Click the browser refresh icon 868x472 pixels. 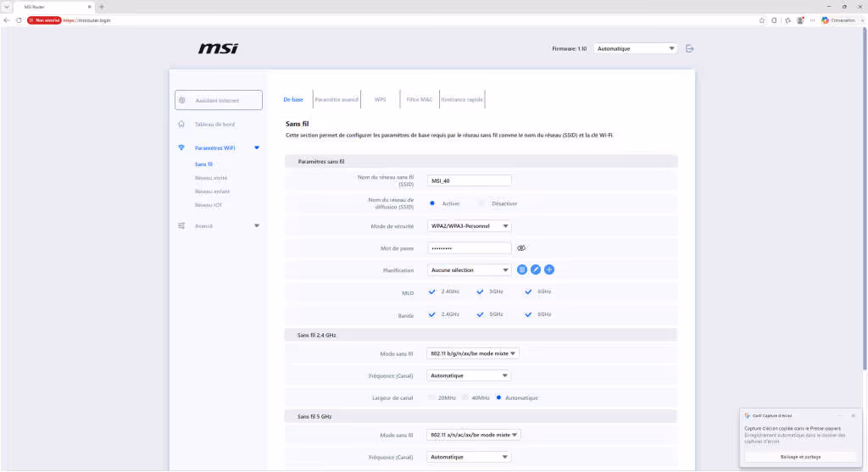pyautogui.click(x=19, y=20)
